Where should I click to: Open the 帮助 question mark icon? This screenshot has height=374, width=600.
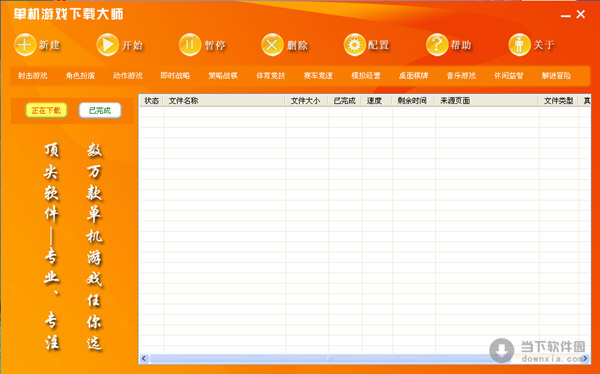[x=437, y=45]
